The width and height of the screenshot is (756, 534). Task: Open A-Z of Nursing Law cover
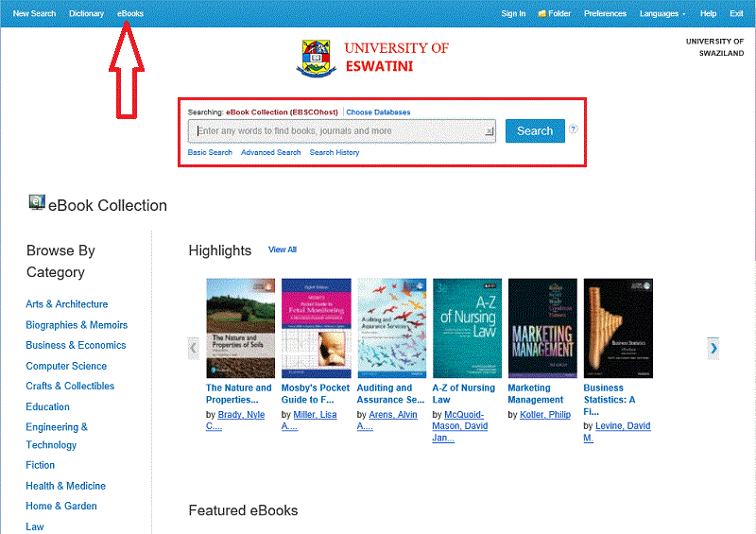tap(467, 328)
